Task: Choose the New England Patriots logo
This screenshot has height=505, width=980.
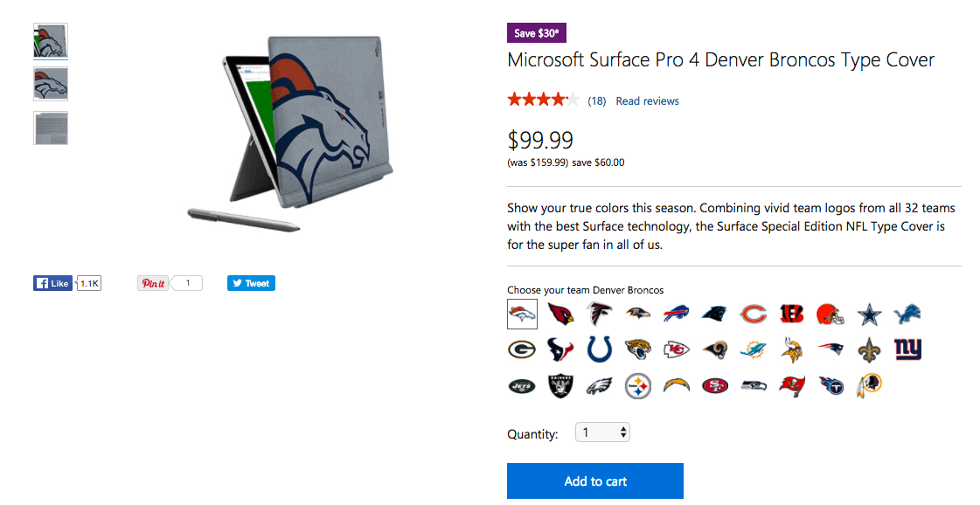Action: pos(830,349)
